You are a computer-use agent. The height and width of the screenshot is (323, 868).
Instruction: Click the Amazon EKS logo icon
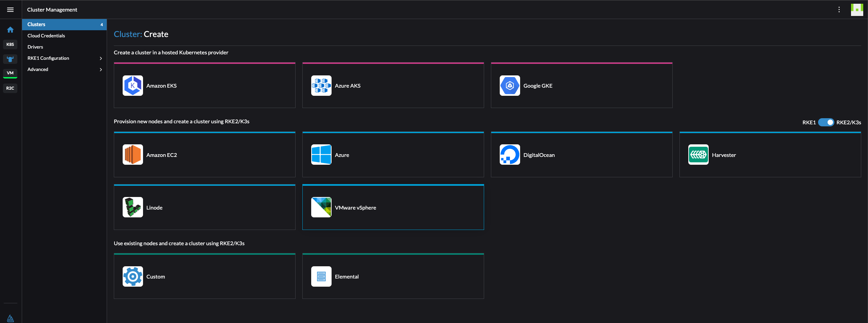coord(133,86)
